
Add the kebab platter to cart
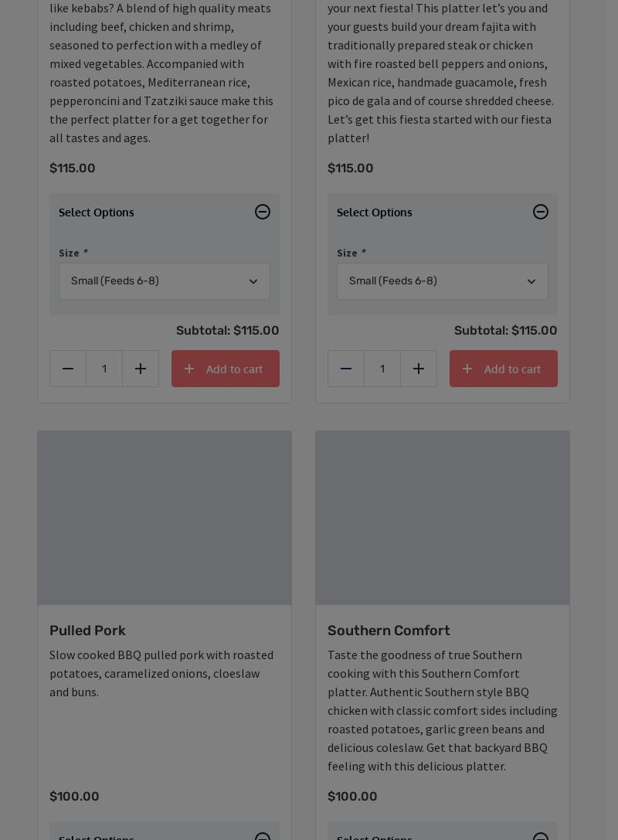[226, 369]
